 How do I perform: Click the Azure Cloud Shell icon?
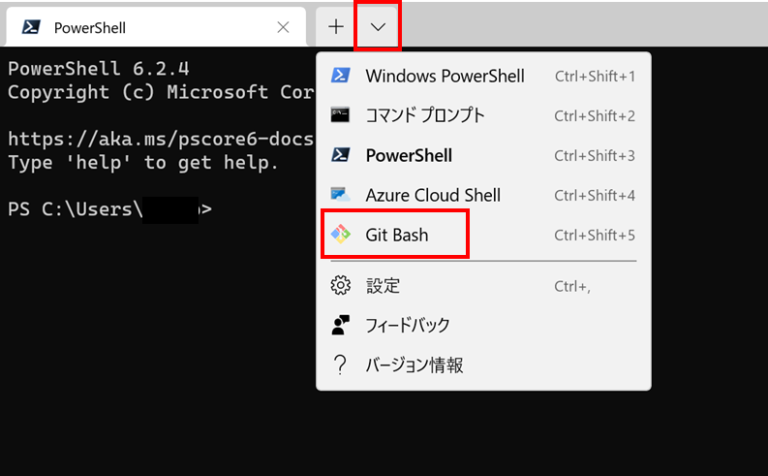pyautogui.click(x=340, y=196)
